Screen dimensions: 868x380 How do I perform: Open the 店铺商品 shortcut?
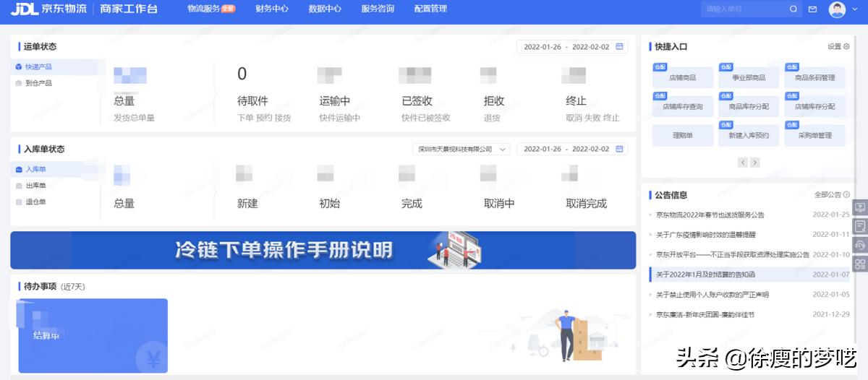pos(683,77)
